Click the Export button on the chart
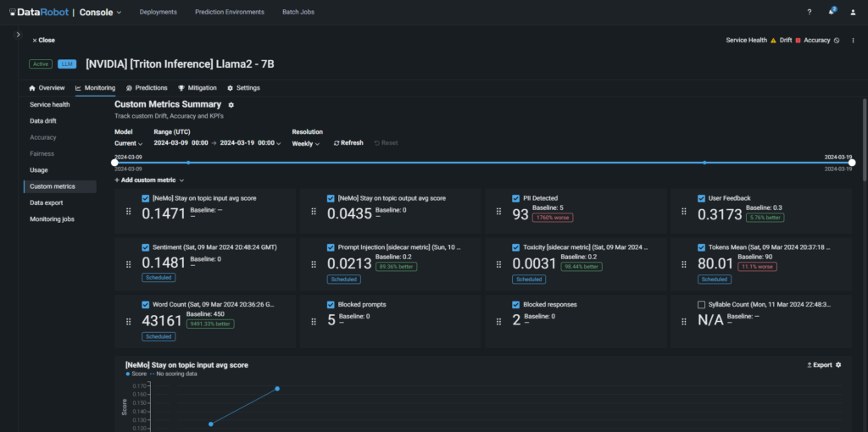868x432 pixels. (x=818, y=365)
